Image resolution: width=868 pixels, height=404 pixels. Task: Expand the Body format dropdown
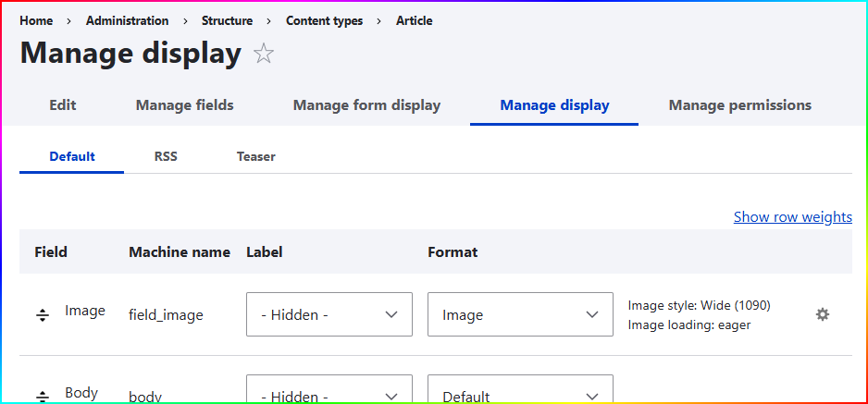520,393
